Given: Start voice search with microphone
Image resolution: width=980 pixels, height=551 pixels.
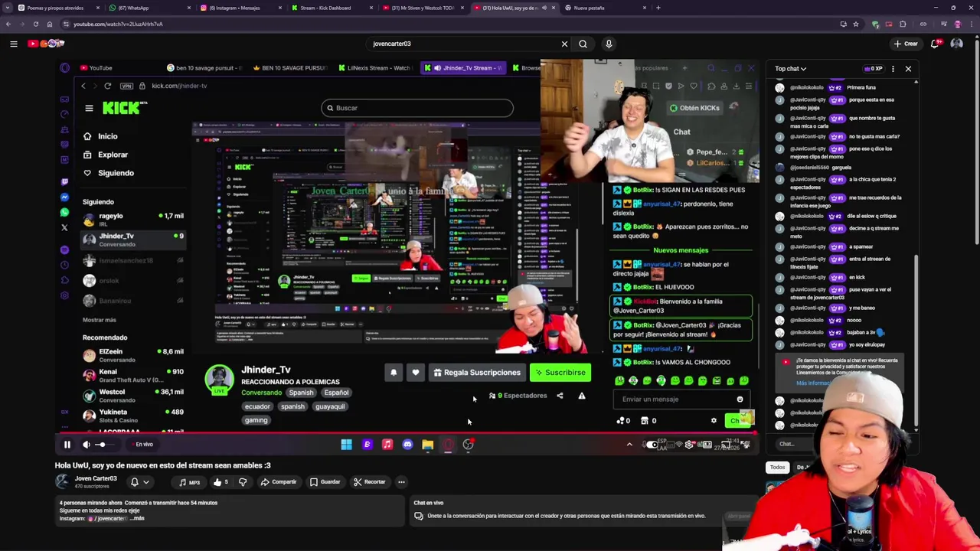Looking at the screenshot, I should click(609, 44).
